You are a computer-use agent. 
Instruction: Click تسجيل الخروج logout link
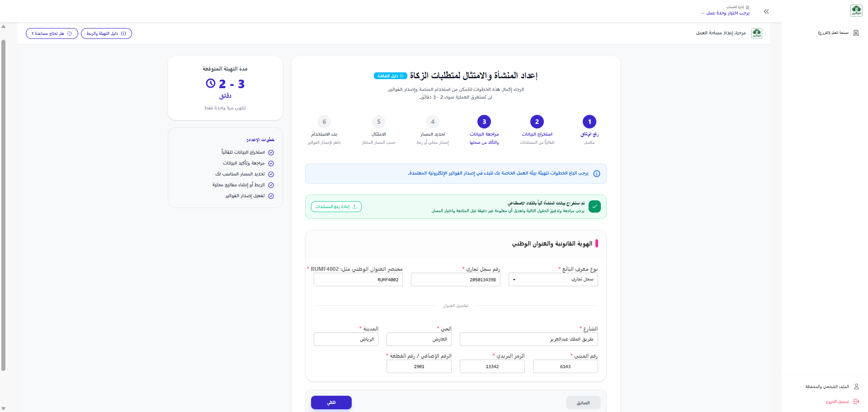tap(837, 402)
